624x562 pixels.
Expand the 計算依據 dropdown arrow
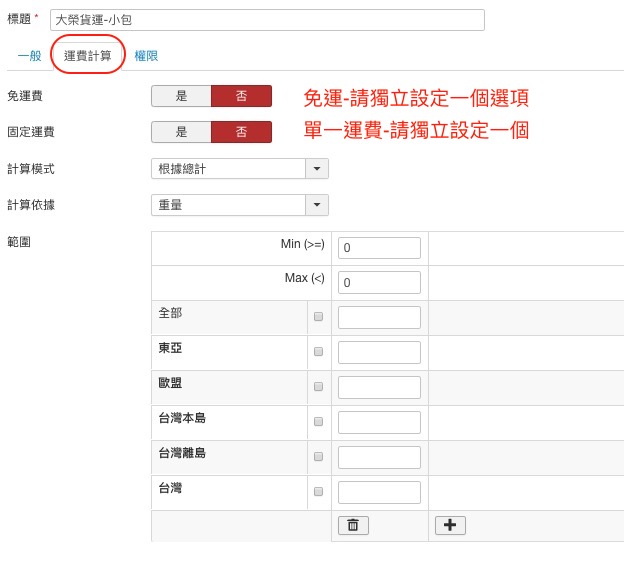point(317,205)
